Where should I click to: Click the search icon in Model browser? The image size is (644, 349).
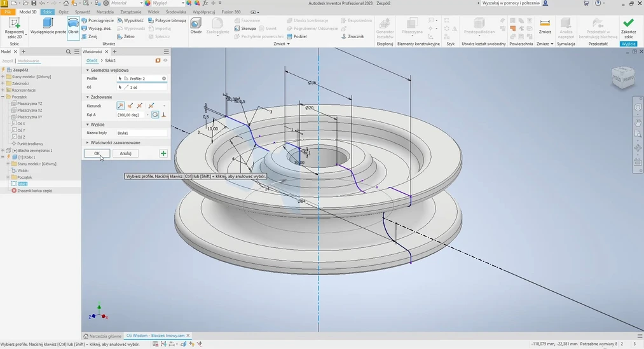pyautogui.click(x=69, y=51)
